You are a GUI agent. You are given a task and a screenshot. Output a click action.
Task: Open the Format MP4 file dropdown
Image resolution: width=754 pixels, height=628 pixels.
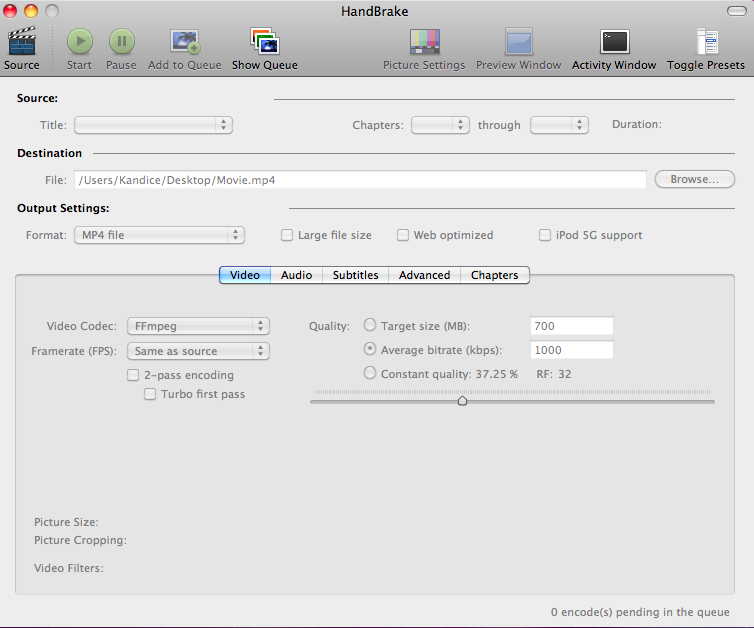160,235
